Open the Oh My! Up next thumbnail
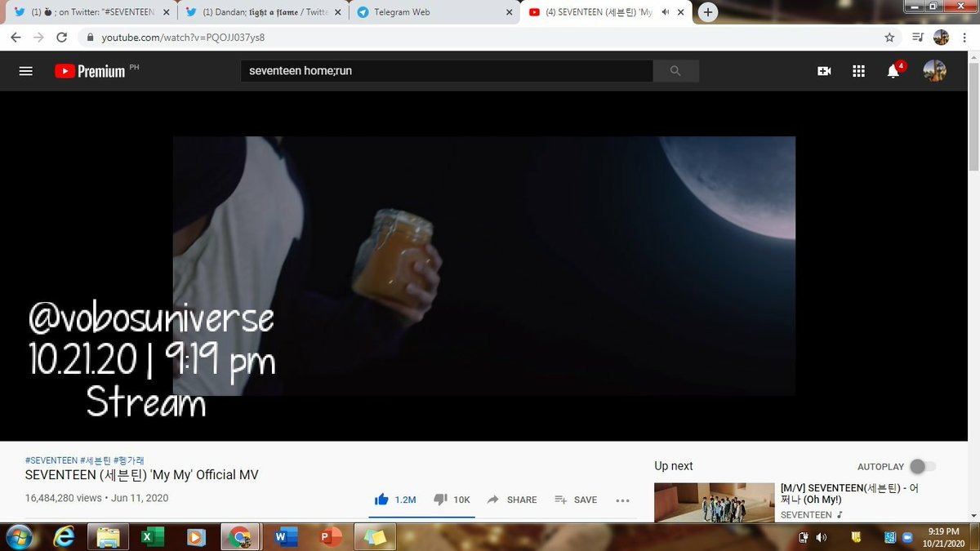The height and width of the screenshot is (551, 980). tap(714, 502)
